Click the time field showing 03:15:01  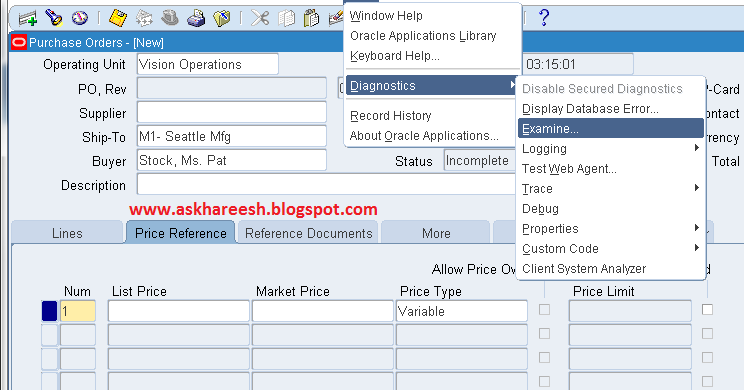(578, 64)
